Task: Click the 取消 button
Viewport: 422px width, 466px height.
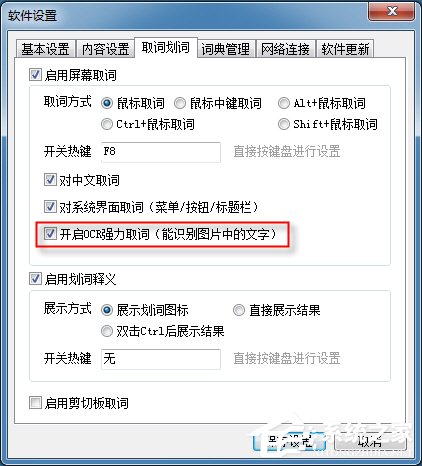Action: (x=370, y=441)
